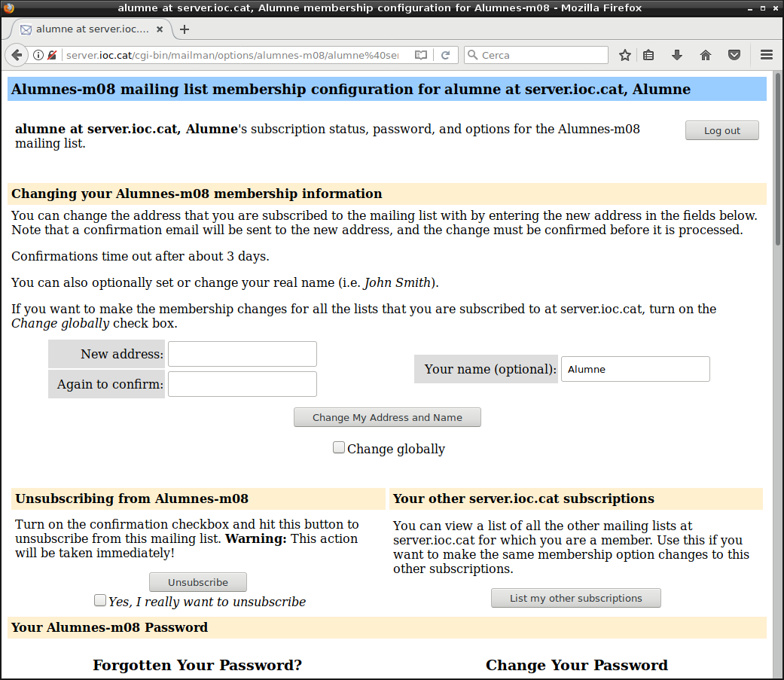The width and height of the screenshot is (784, 680).
Task: Show bookmarks list icon in toolbar
Action: pos(648,55)
